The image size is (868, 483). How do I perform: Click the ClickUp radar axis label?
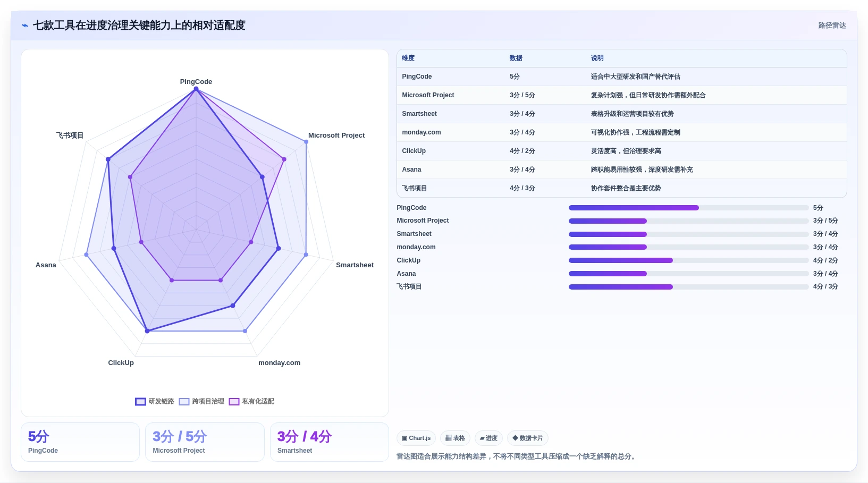point(121,363)
